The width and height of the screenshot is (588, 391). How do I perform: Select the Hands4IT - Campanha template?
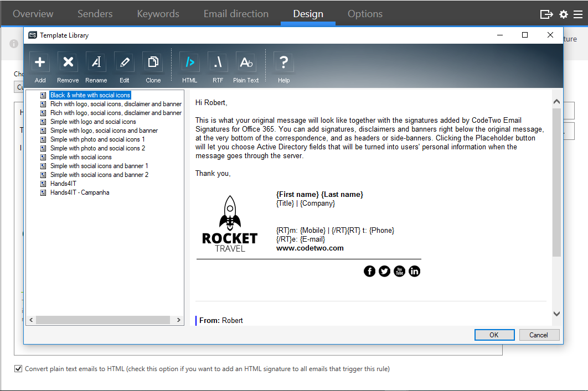(x=80, y=192)
